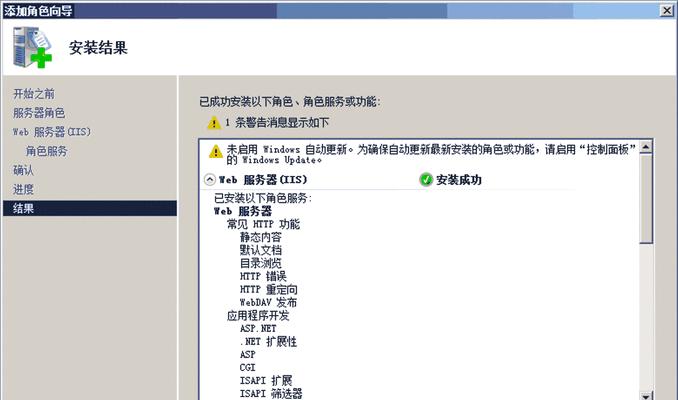Screen dimensions: 678x400
Task: Click the bold Web 服务器 entry
Action: pos(243,211)
